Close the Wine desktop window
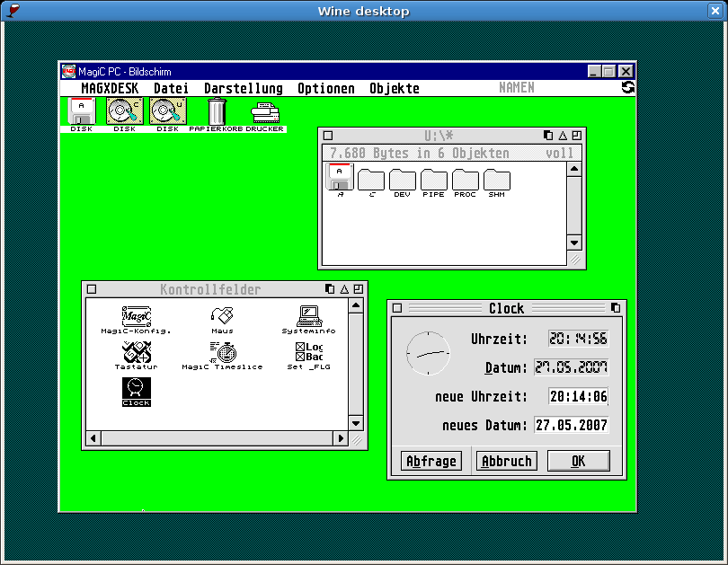728x565 pixels. 715,11
